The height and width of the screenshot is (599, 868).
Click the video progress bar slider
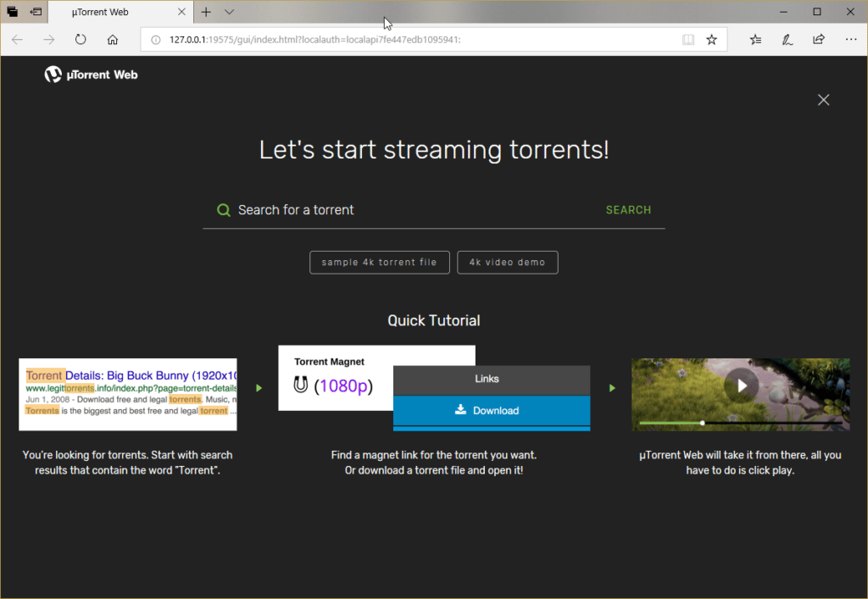702,422
